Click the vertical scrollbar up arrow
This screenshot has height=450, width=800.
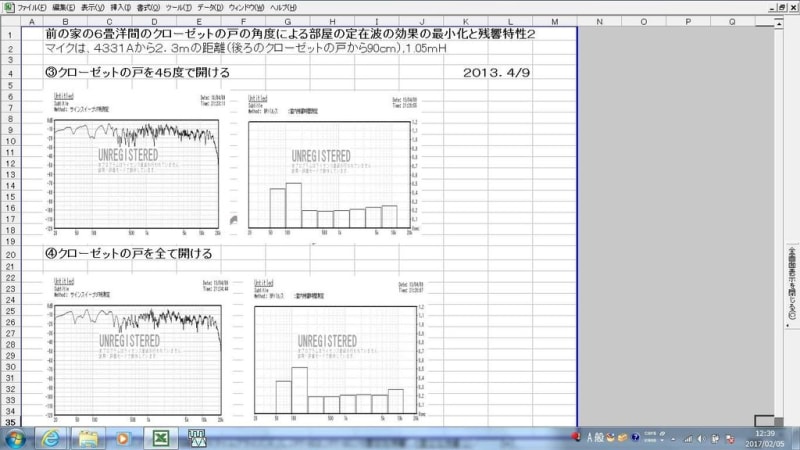[x=779, y=23]
